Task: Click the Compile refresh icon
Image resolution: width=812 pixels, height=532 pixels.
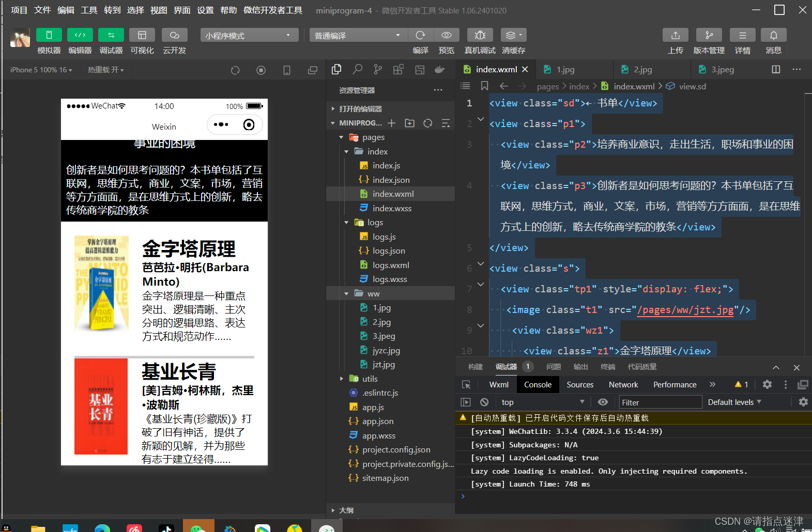Action: (x=421, y=35)
